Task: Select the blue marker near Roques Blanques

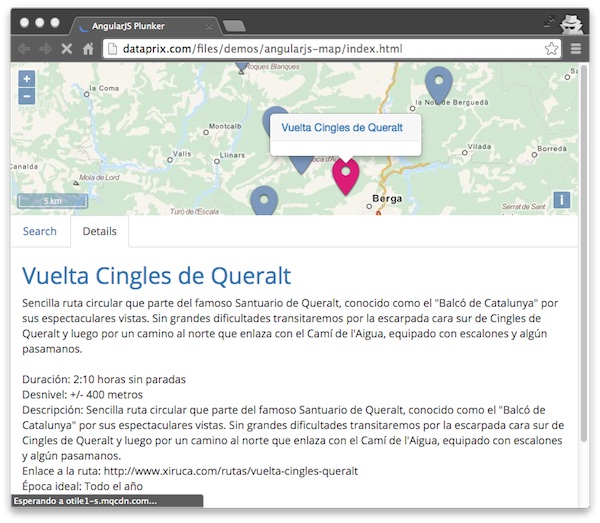Action: click(x=241, y=67)
